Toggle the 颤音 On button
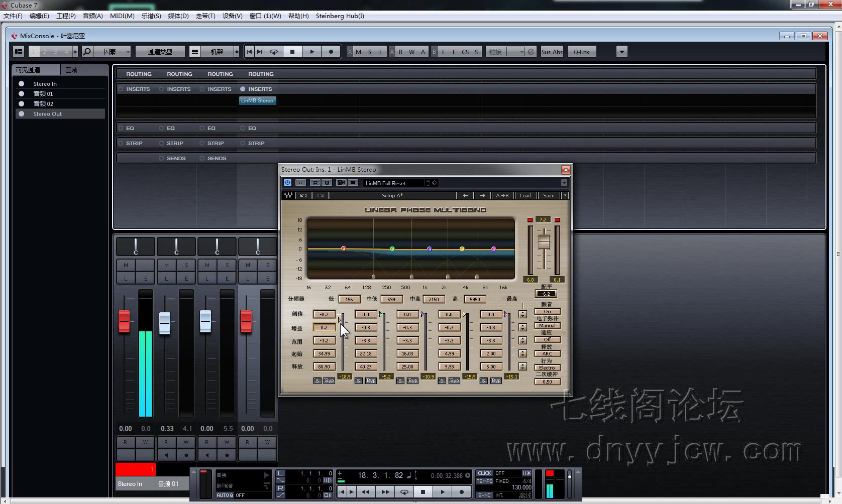The image size is (842, 504). 547,312
